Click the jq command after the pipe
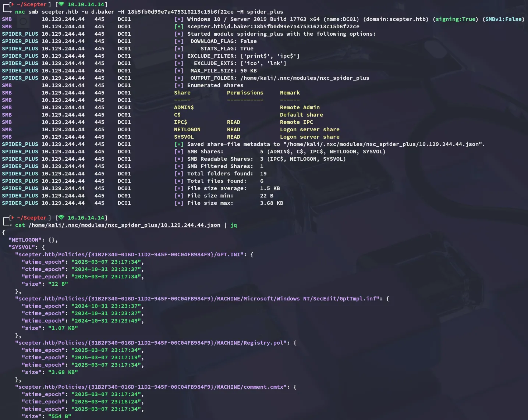 [234, 225]
